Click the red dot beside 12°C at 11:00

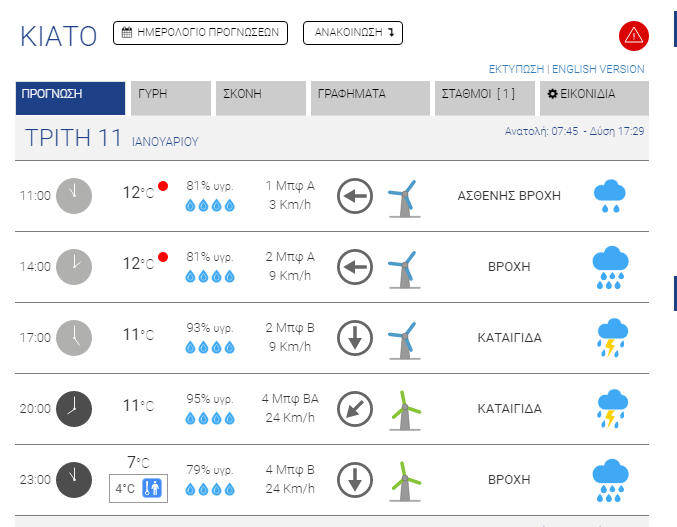click(x=163, y=186)
